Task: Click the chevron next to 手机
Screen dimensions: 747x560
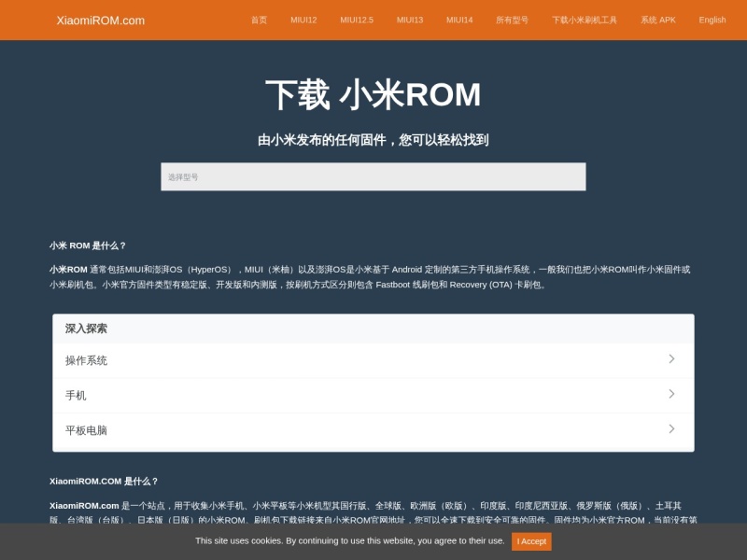Action: 671,395
